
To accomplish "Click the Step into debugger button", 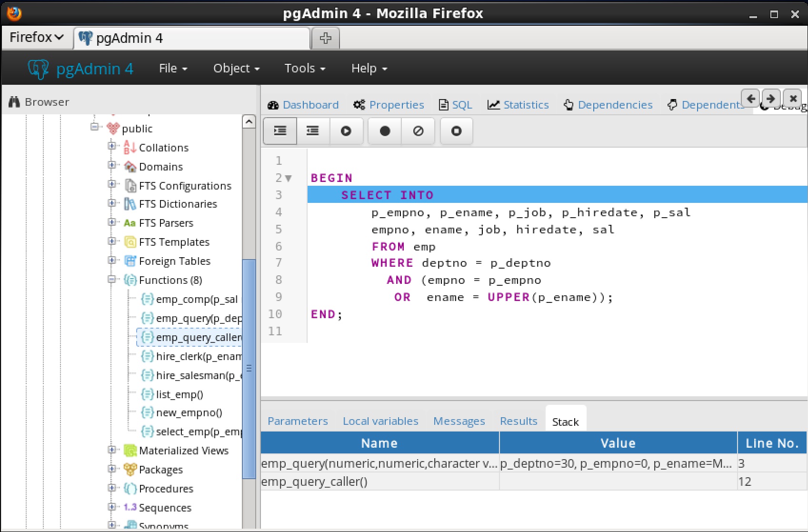I will (280, 131).
